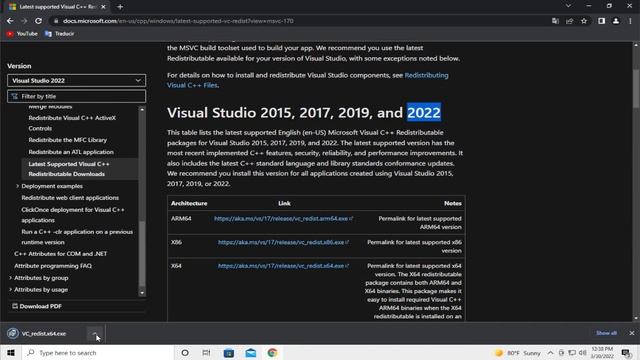Click Architecture column header
Image resolution: width=640 pixels, height=360 pixels.
click(x=189, y=203)
